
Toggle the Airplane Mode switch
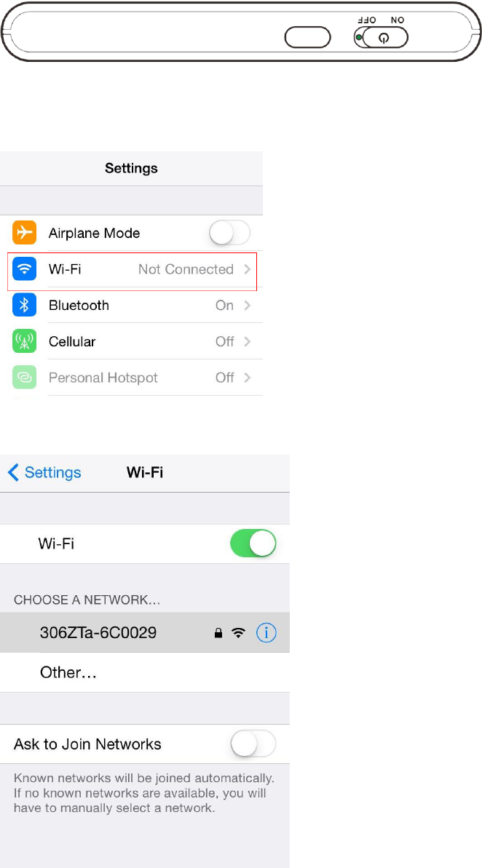(x=230, y=233)
